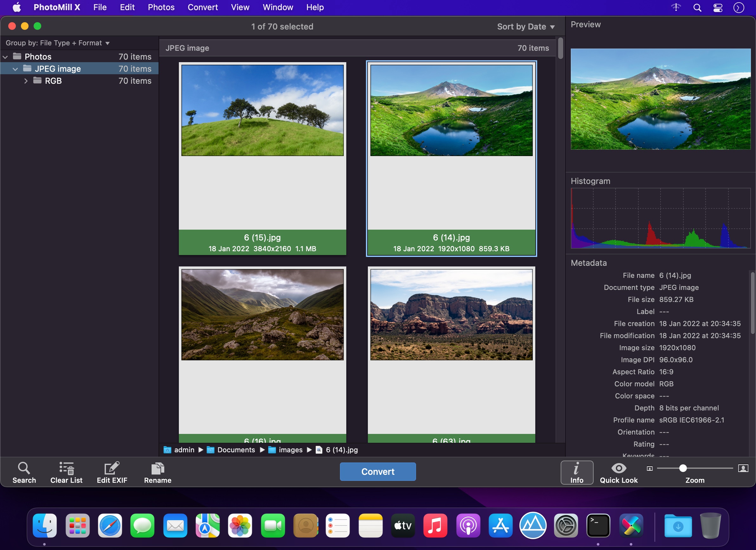Click the small thumbnail size icon
The image size is (756, 550).
(x=649, y=468)
